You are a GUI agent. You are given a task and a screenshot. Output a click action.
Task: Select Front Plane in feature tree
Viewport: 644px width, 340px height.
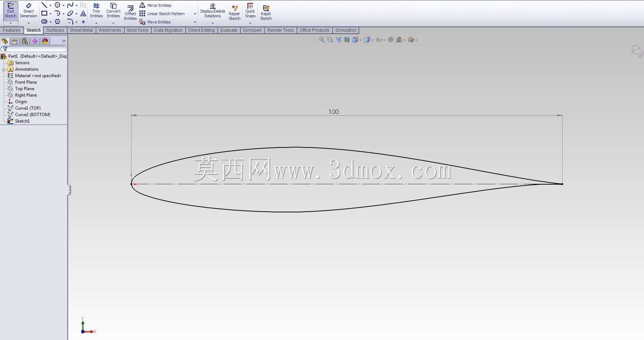pos(26,82)
